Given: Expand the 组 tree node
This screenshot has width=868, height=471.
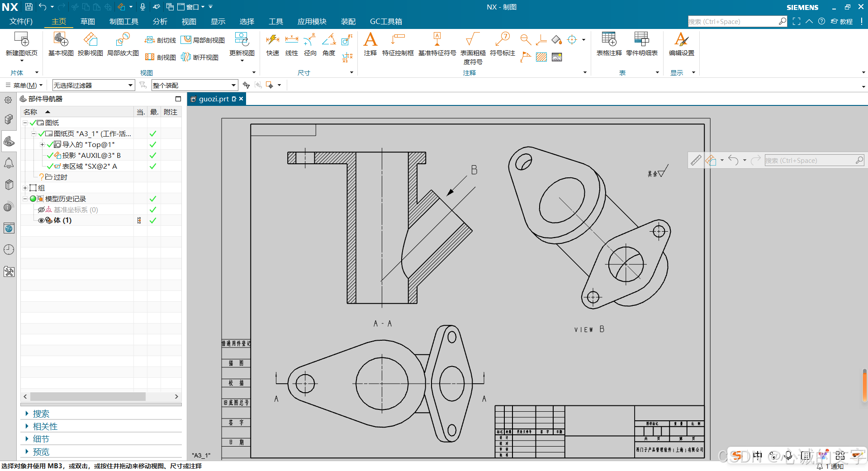Looking at the screenshot, I should click(x=25, y=188).
